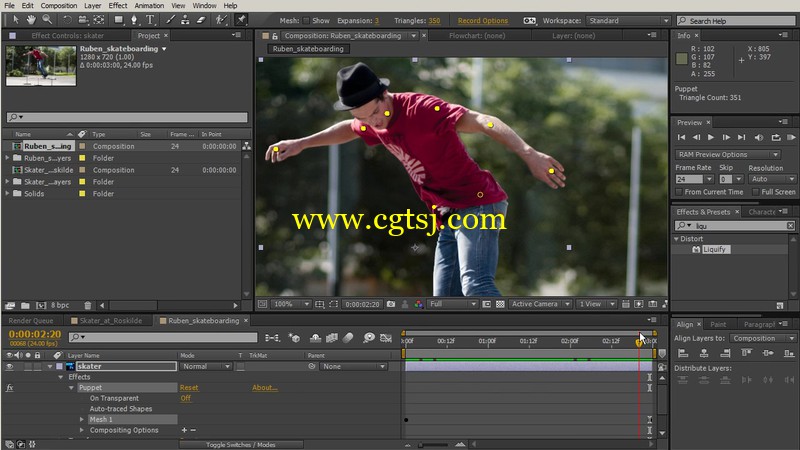Select the Puppet Pin tool
This screenshot has width=800, height=450.
pos(241,19)
